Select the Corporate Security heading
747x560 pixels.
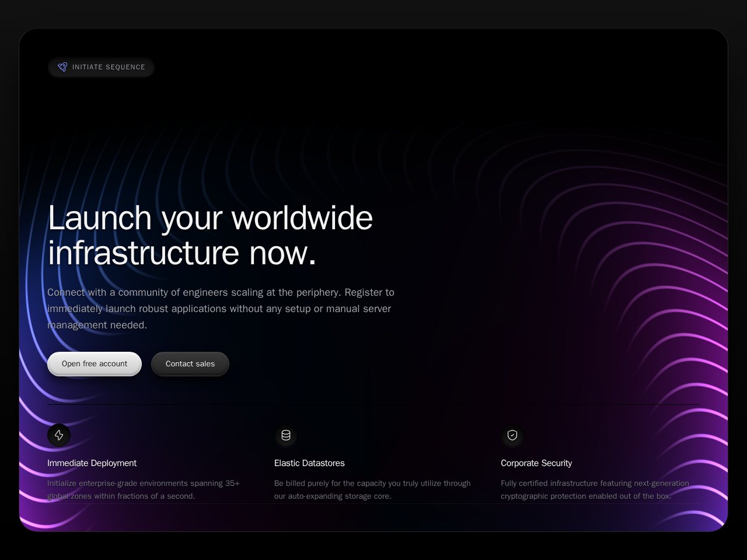point(536,463)
